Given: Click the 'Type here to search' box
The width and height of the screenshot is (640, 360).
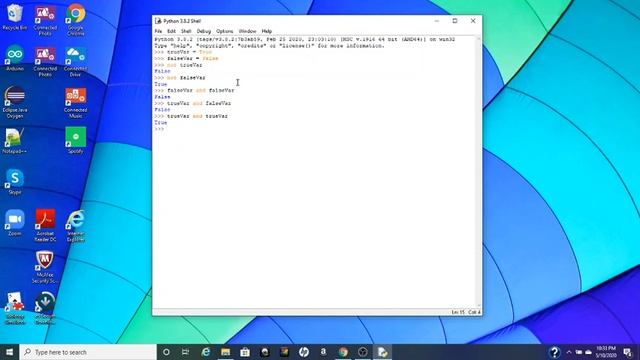Looking at the screenshot, I should coord(88,352).
